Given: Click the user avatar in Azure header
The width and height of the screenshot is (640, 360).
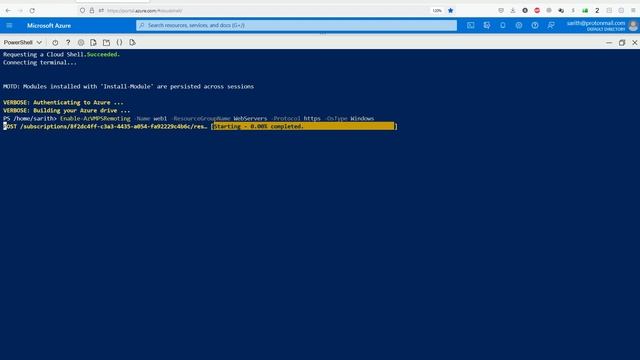Looking at the screenshot, I should [633, 25].
